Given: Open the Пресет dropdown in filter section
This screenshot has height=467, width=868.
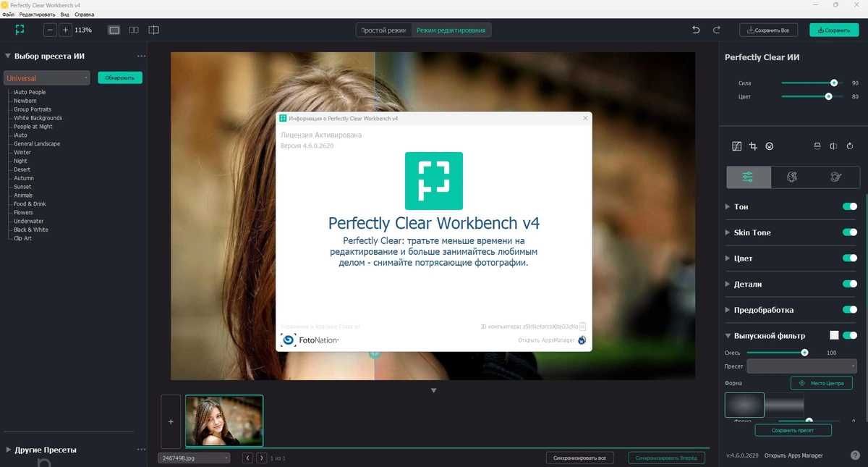Looking at the screenshot, I should 801,366.
